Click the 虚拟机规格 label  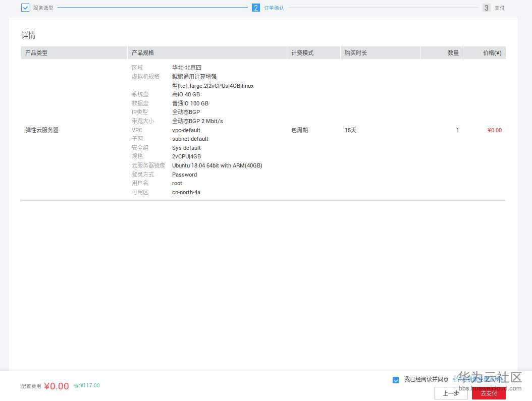(x=145, y=77)
